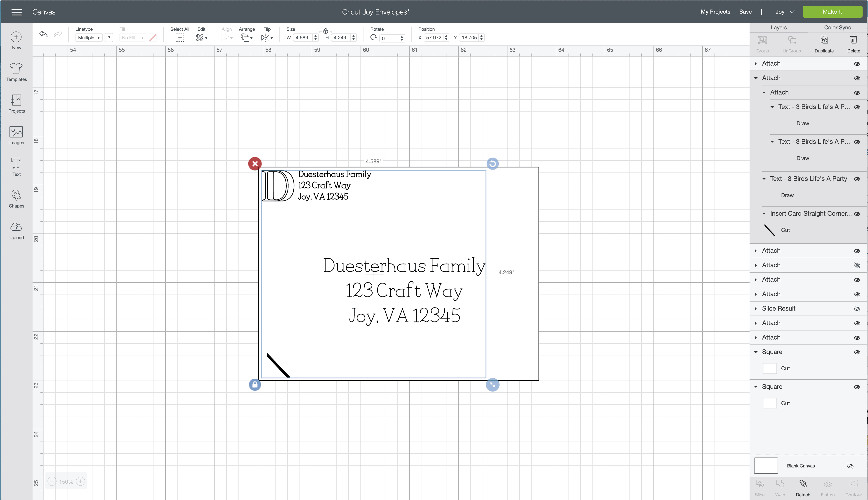The height and width of the screenshot is (500, 868).
Task: Click the red X delete handle on selection
Action: [x=255, y=164]
